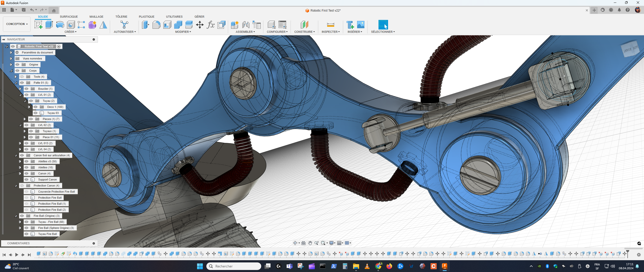Click the Fillet tool in Modifier
The image size is (644, 272).
click(156, 25)
